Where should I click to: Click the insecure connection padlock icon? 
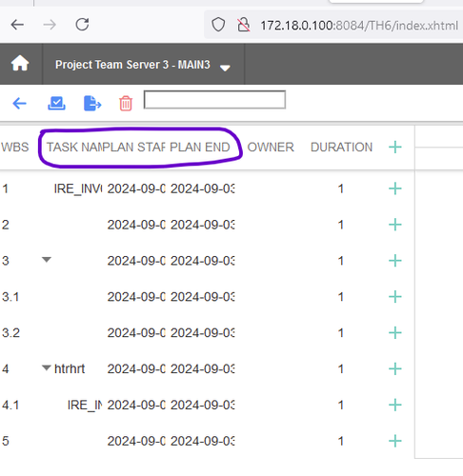pos(244,25)
